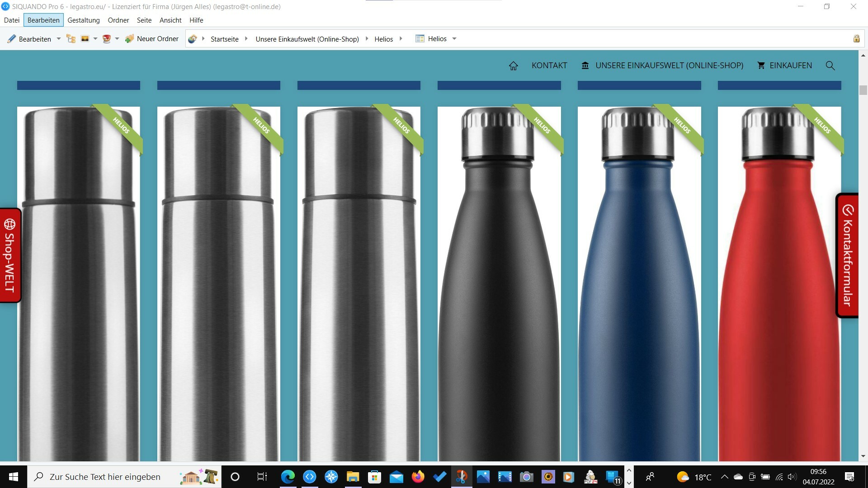Click the scroll-down arrow of the page scrollbar

[x=863, y=456]
